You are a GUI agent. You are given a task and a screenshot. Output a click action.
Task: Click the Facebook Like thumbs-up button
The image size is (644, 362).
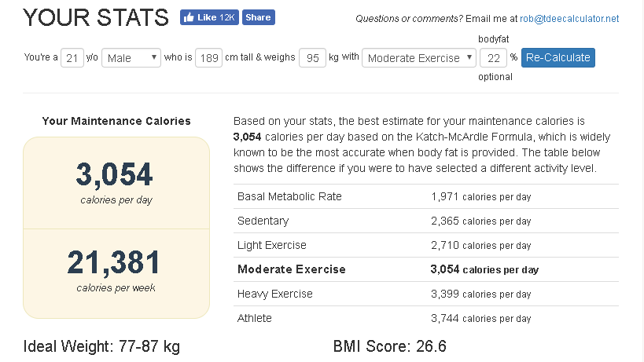pyautogui.click(x=209, y=17)
